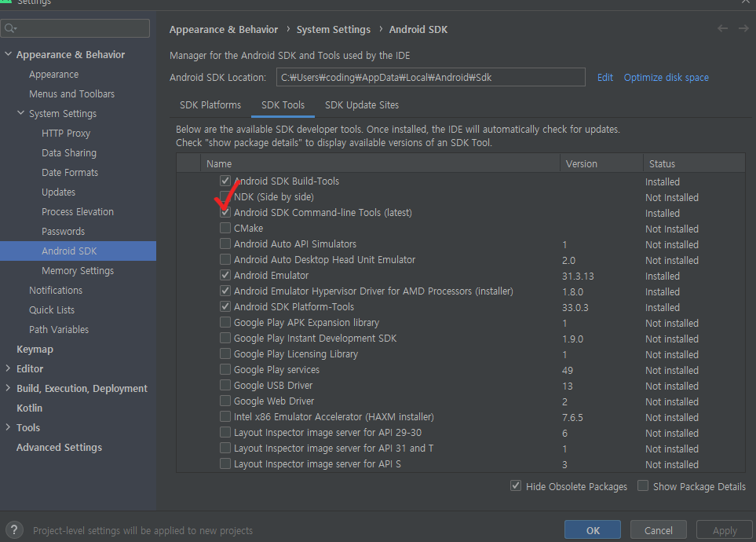Select NDK (Side by side) row text
The width and height of the screenshot is (756, 542).
click(274, 196)
